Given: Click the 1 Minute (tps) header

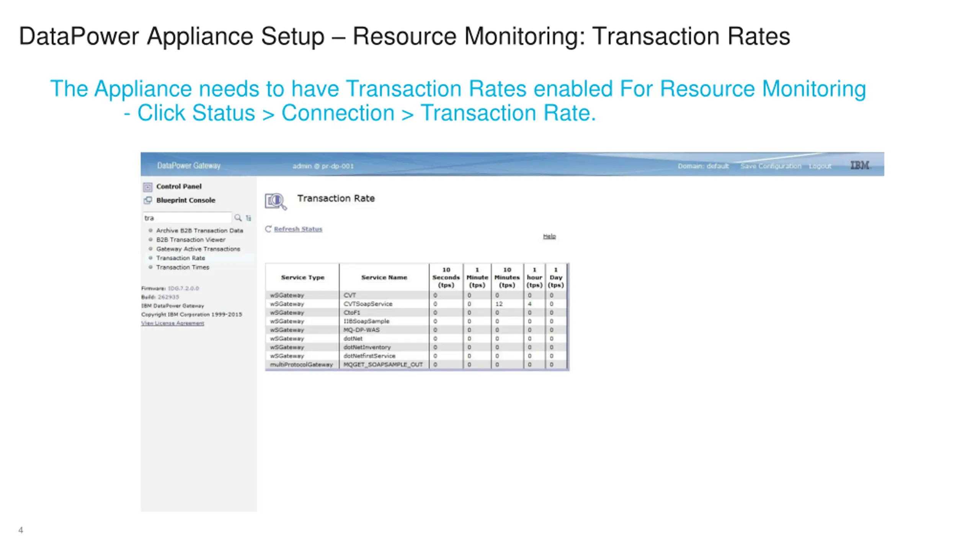Looking at the screenshot, I should click(x=477, y=277).
